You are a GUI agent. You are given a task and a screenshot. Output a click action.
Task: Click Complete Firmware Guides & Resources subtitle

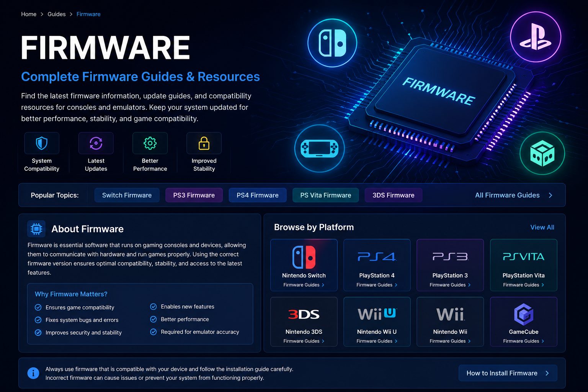140,77
